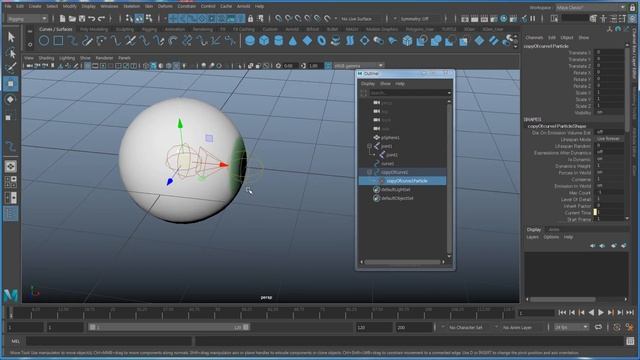
Task: Open the Workspace dropdown
Action: point(591,7)
